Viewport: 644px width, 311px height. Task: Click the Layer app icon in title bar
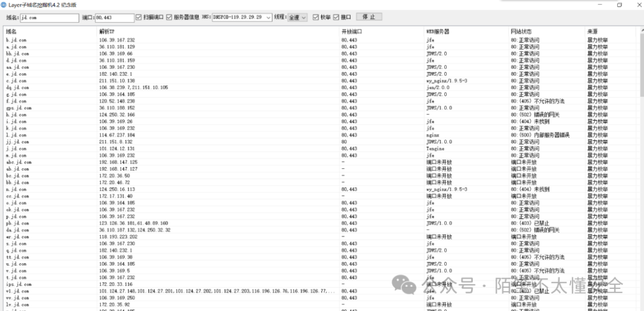[x=4, y=5]
